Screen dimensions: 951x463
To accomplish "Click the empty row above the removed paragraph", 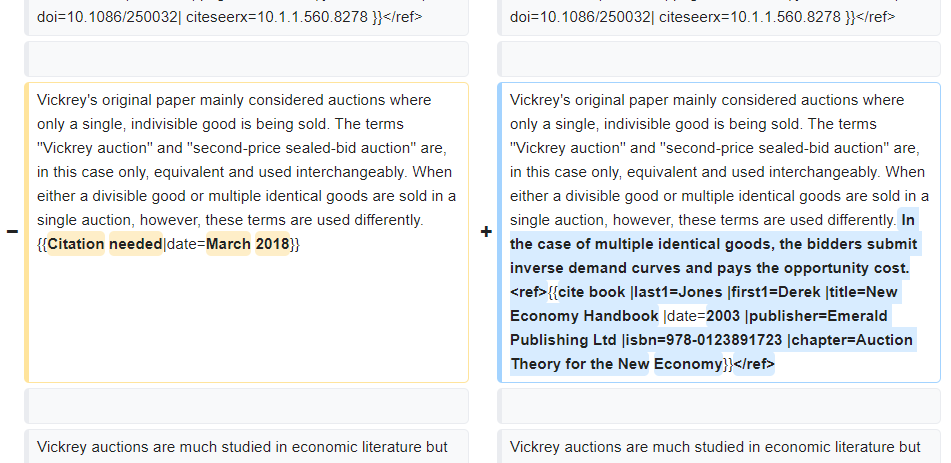I will pos(246,59).
